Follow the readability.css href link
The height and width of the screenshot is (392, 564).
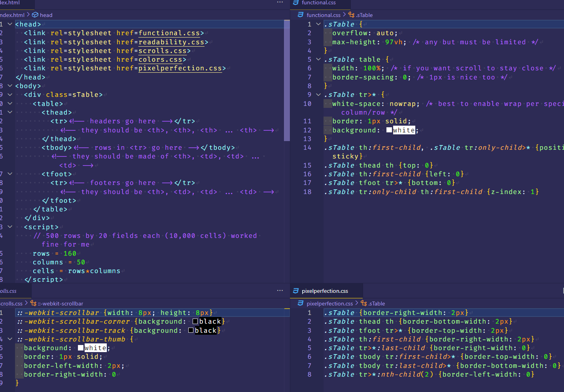click(x=171, y=42)
